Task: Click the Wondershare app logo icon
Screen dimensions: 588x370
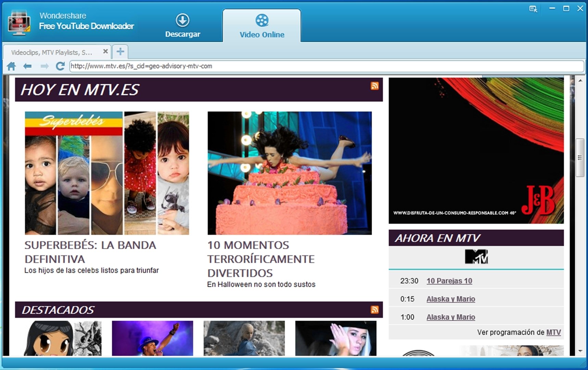Action: pyautogui.click(x=19, y=23)
